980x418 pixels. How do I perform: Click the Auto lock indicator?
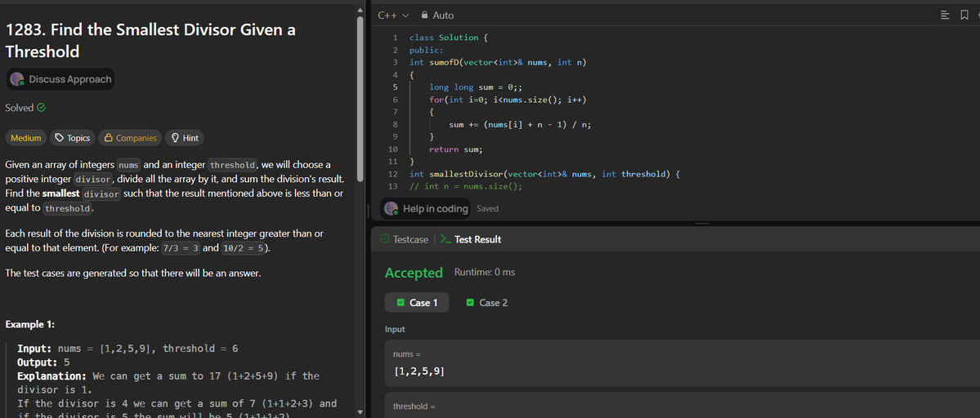437,15
